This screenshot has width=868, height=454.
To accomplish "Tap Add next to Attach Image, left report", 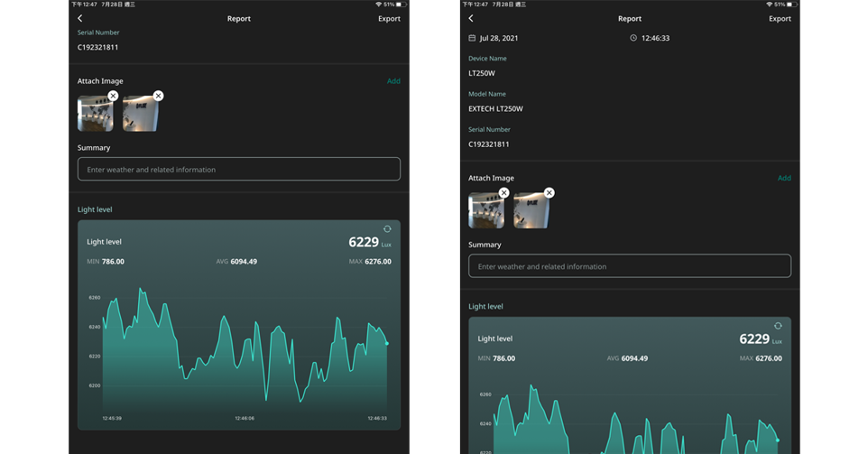I will coord(393,81).
